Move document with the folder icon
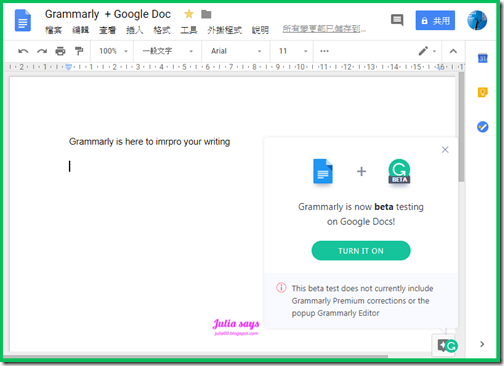Viewport: 504px width, 366px height. [x=206, y=14]
